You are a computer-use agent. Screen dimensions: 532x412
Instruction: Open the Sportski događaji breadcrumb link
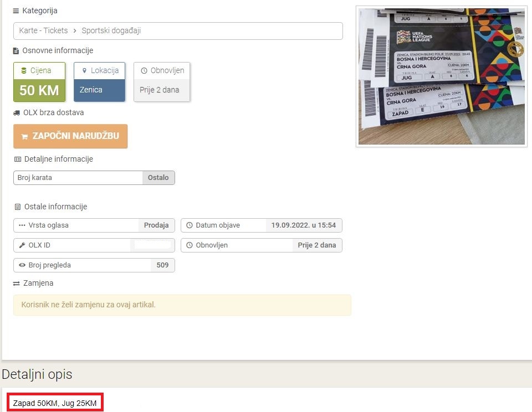111,31
